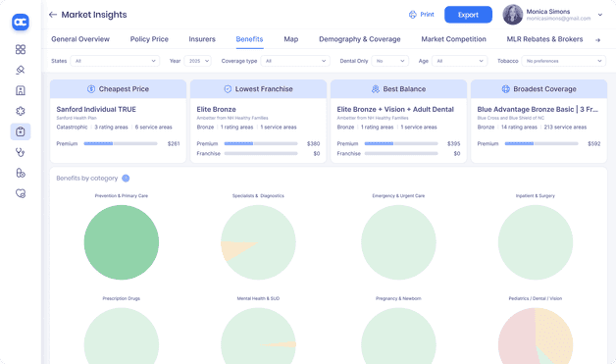Open the Age dropdown
The image size is (616, 364).
[x=459, y=61]
